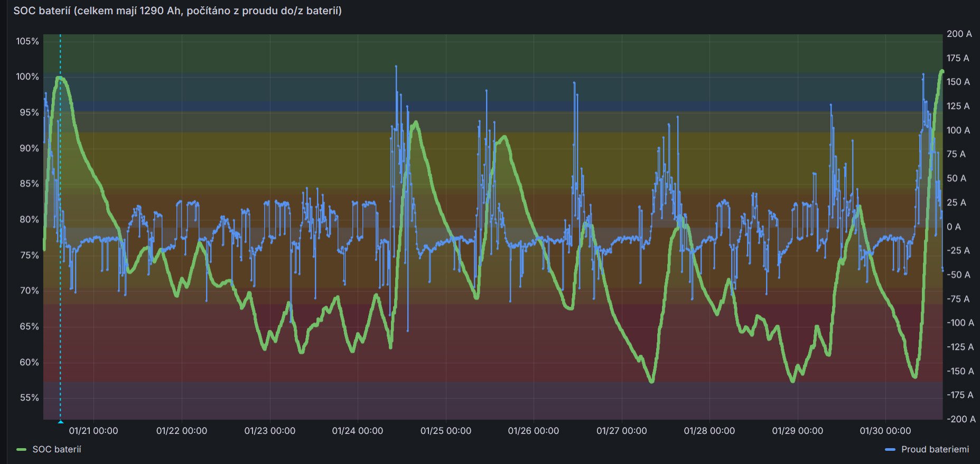
Task: Open panel menu from the SOC baterií title
Action: [x=178, y=11]
